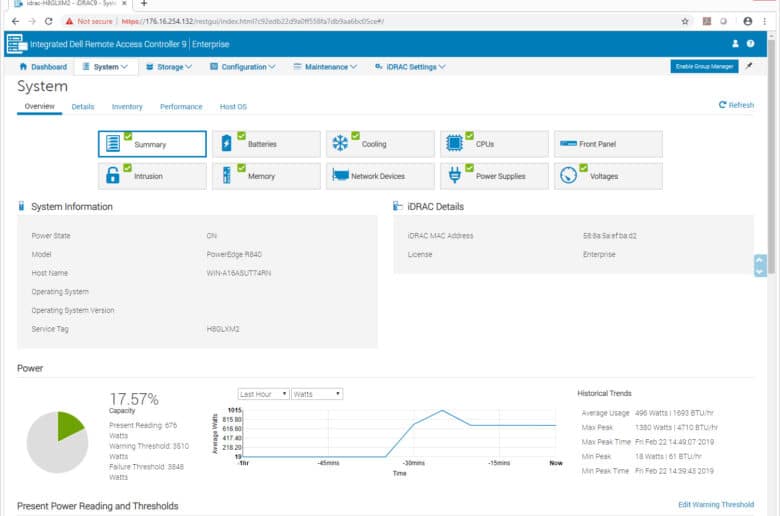Expand the System menu

105,67
